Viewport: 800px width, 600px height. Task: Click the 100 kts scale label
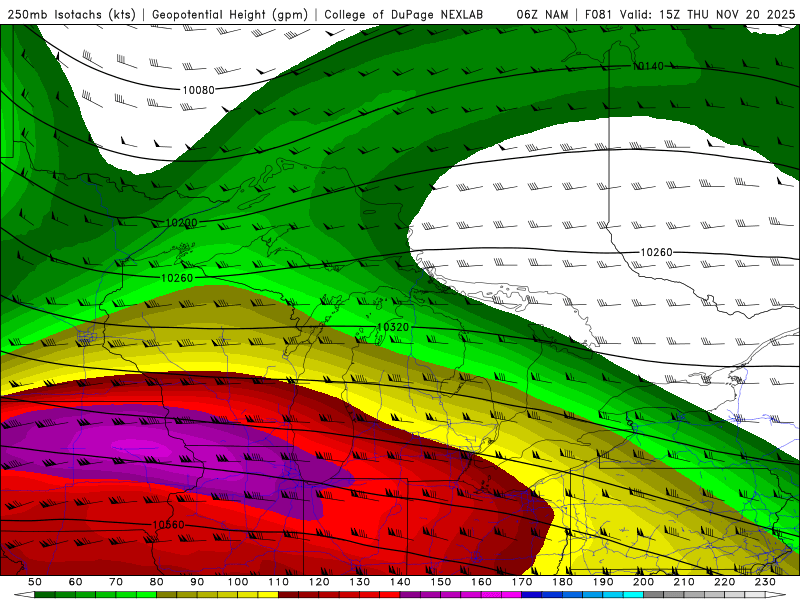point(238,582)
